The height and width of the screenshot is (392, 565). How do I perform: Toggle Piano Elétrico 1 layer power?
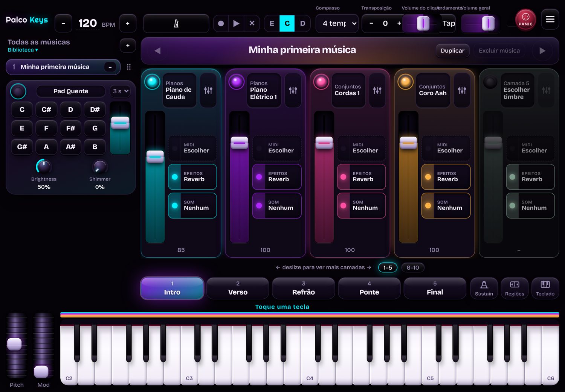[x=237, y=82]
